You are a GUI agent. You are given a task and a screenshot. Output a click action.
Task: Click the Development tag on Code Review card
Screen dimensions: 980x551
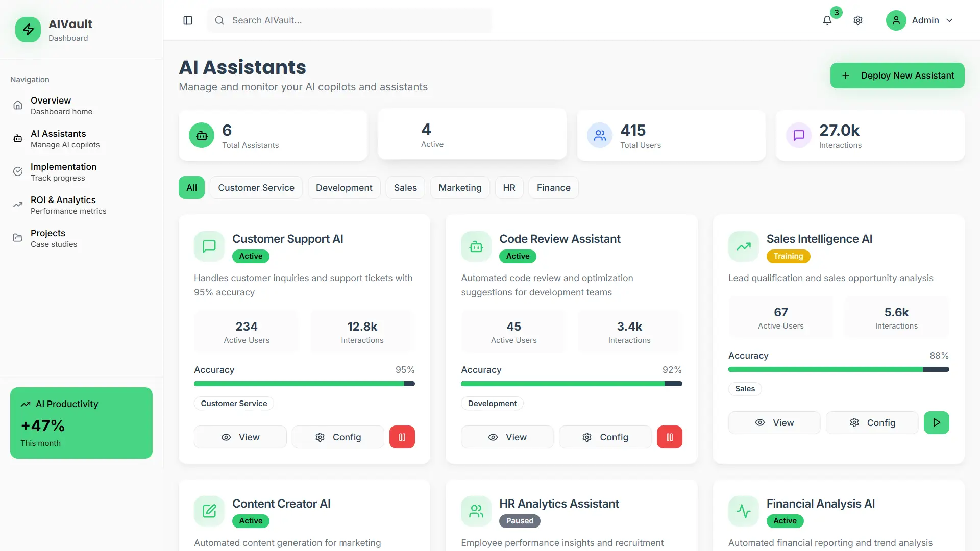click(492, 404)
